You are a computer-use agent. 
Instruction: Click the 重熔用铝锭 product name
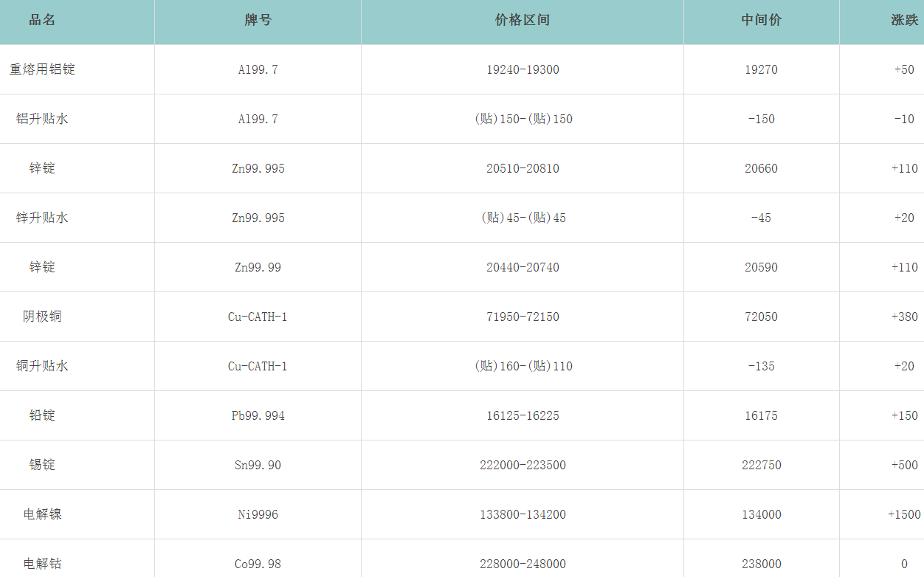tap(42, 69)
